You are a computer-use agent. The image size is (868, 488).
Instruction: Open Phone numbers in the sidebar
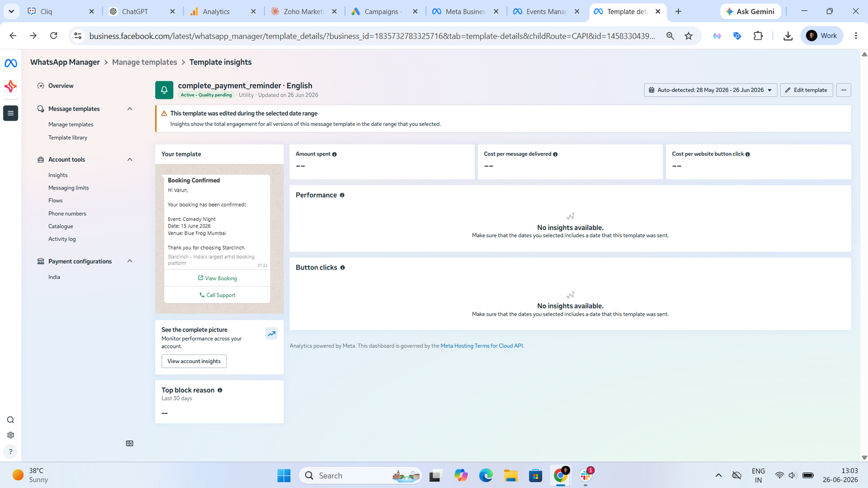pyautogui.click(x=67, y=214)
